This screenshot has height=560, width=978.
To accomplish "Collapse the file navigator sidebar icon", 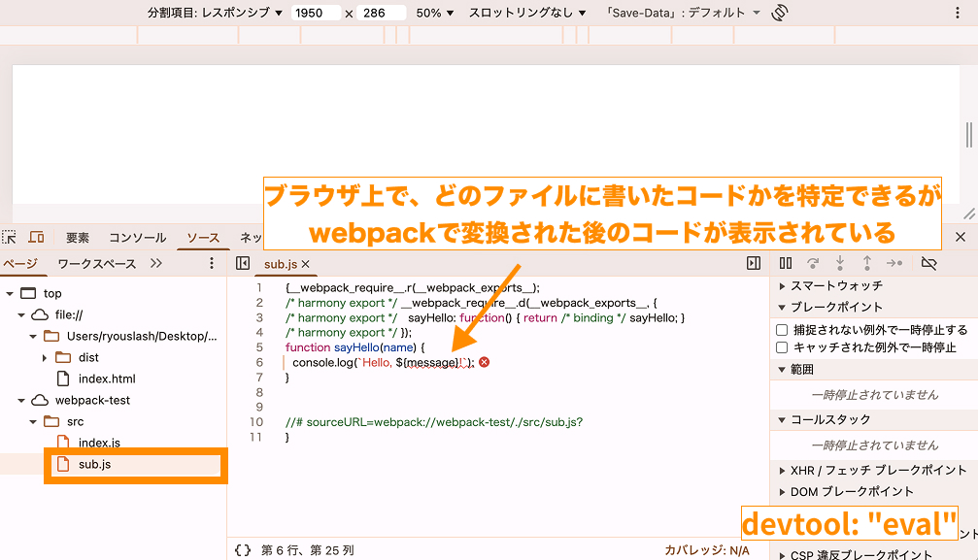I will tap(241, 263).
